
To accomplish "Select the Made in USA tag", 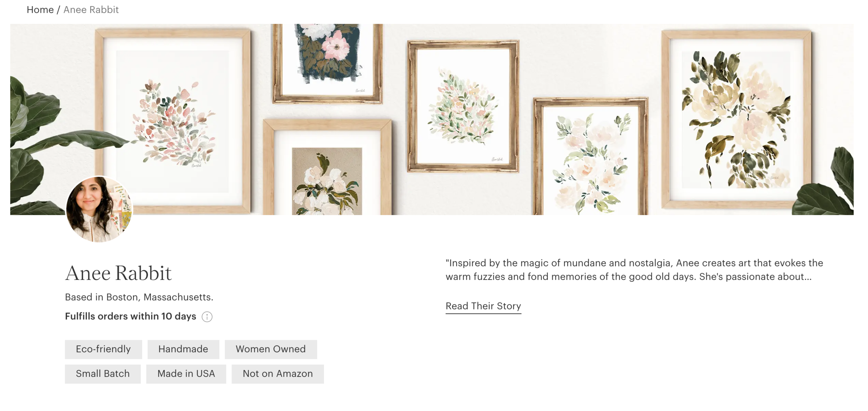I will pos(186,374).
